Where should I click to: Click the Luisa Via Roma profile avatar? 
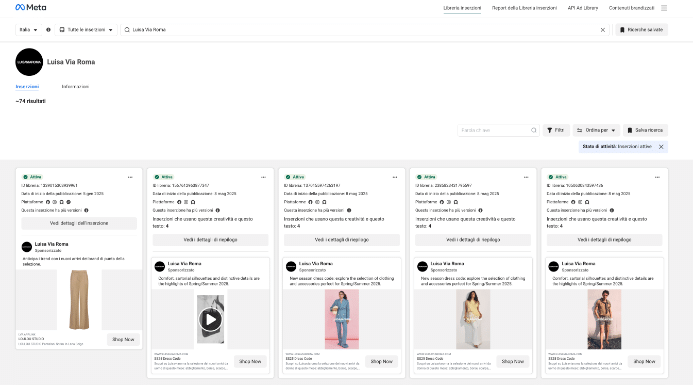(29, 62)
